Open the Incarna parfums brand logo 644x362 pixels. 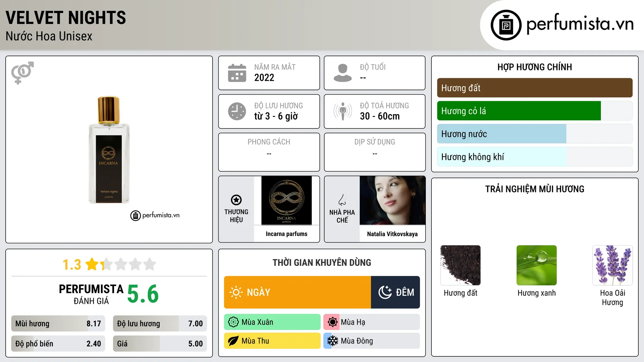pos(286,200)
